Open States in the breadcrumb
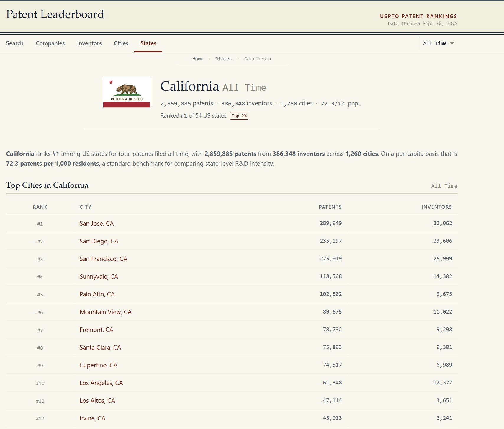The width and height of the screenshot is (504, 429). (223, 58)
